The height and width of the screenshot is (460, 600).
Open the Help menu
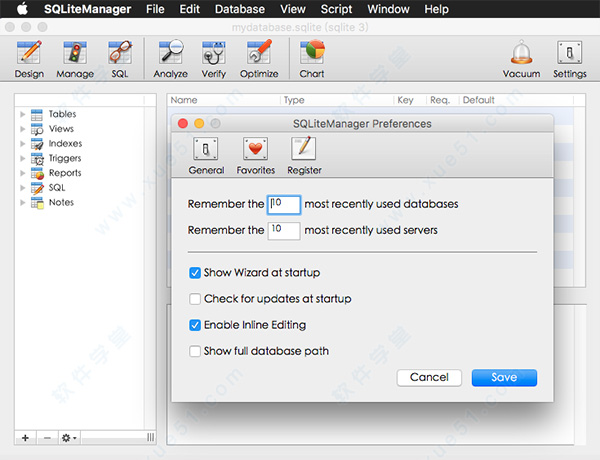[x=436, y=9]
